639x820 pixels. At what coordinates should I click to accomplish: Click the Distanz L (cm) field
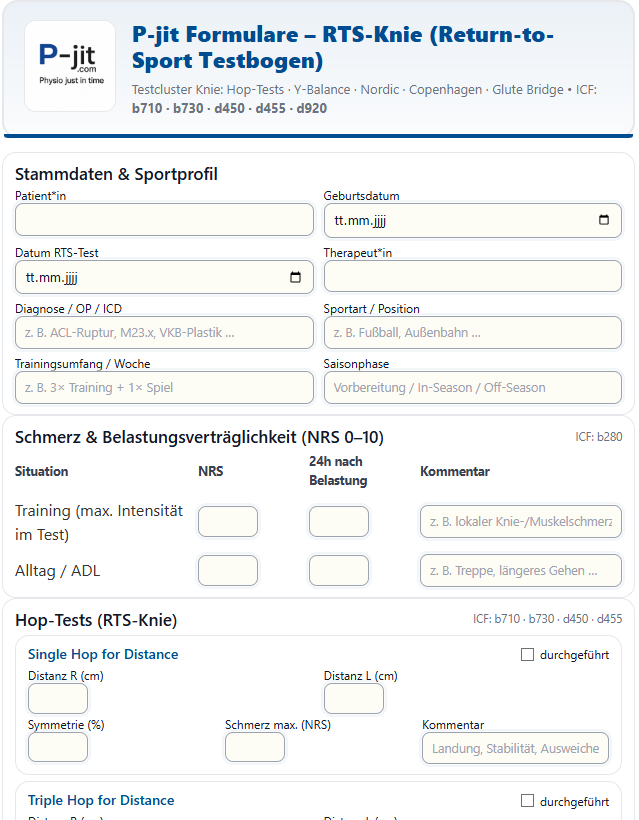(354, 699)
